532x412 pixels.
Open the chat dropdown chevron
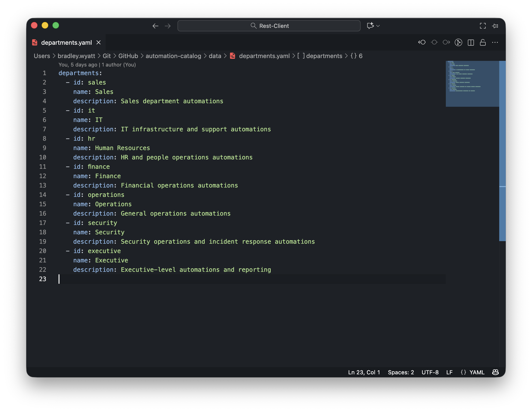(378, 26)
